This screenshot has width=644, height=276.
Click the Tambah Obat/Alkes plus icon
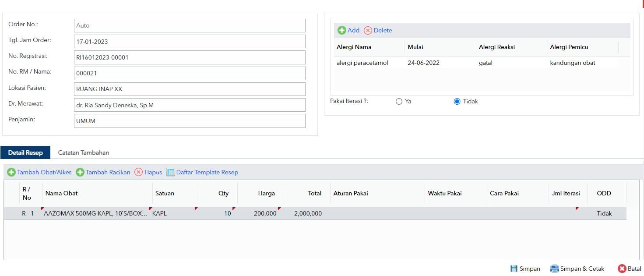[11, 172]
